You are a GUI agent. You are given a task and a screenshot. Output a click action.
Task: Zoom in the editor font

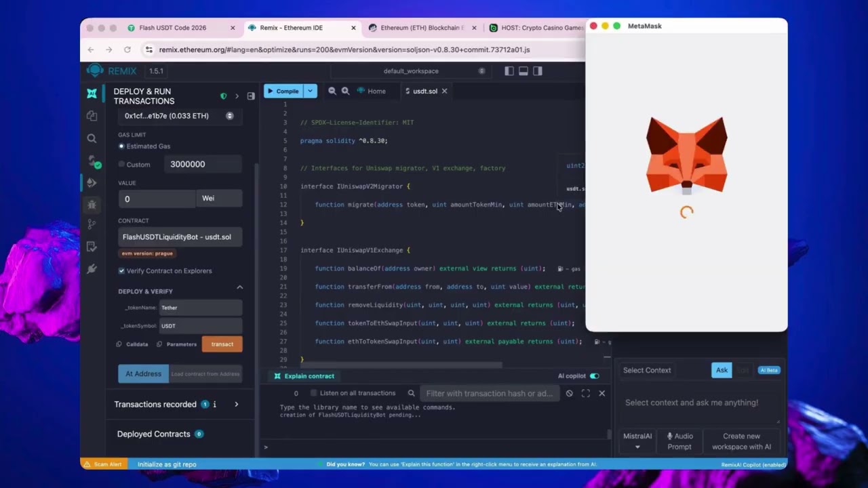coord(345,91)
